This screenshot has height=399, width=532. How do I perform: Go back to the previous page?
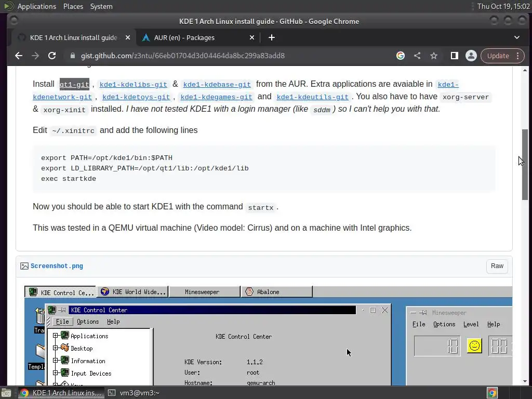click(x=19, y=56)
